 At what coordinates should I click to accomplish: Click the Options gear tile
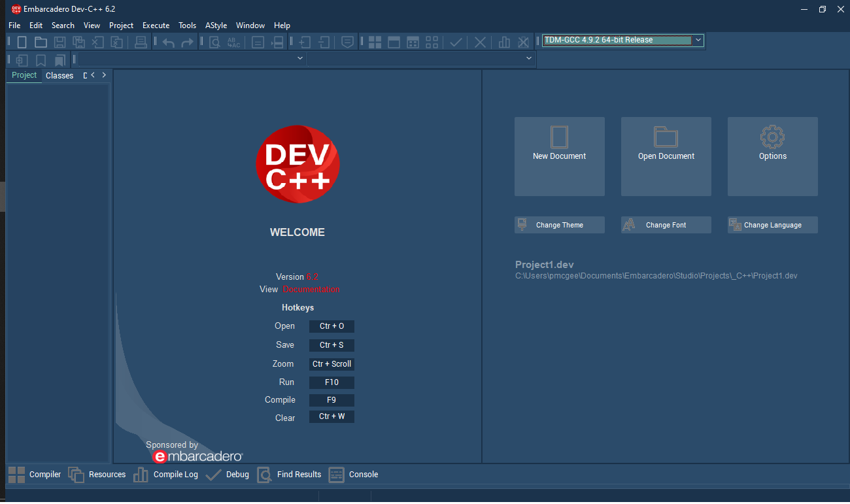point(773,156)
